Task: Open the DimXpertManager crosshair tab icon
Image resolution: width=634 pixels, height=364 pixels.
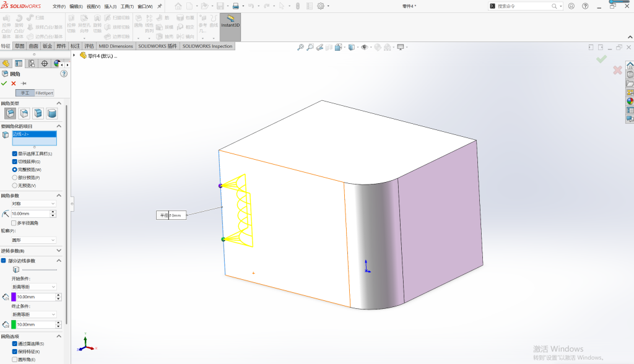Action: (x=45, y=64)
